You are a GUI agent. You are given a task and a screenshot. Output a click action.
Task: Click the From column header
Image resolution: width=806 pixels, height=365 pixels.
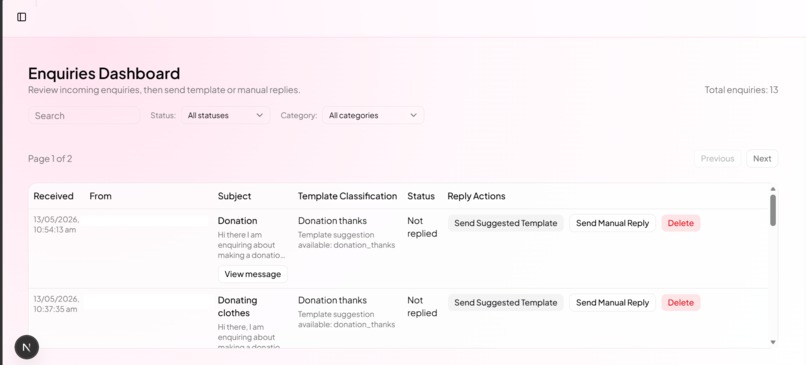pos(100,196)
